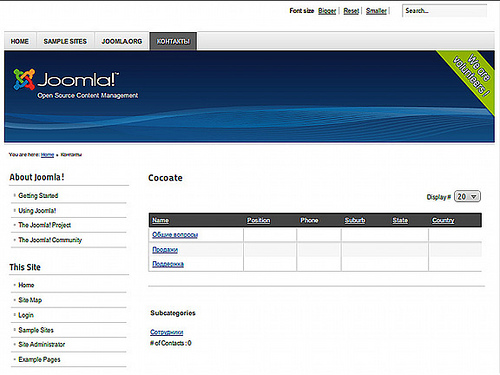Click the Subcategories heading text
Screen dimensions: 500x375
(173, 313)
